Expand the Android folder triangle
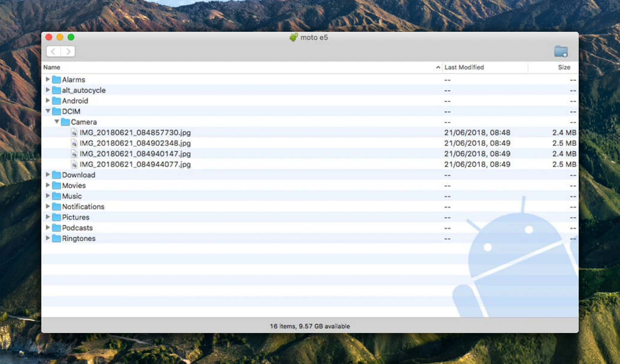 pos(48,101)
